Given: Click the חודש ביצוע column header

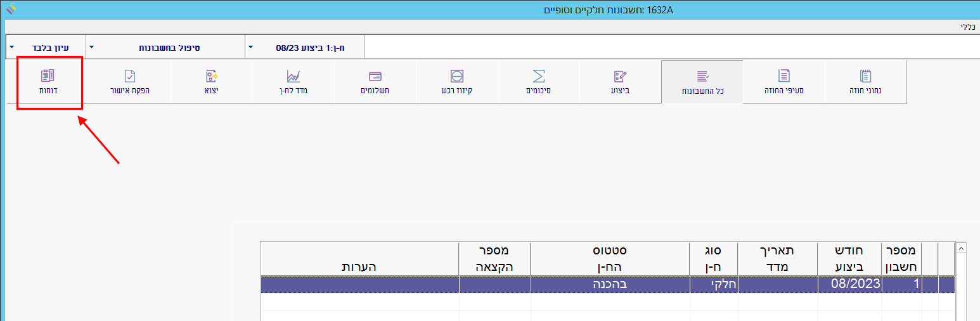Looking at the screenshot, I should coord(849,258).
